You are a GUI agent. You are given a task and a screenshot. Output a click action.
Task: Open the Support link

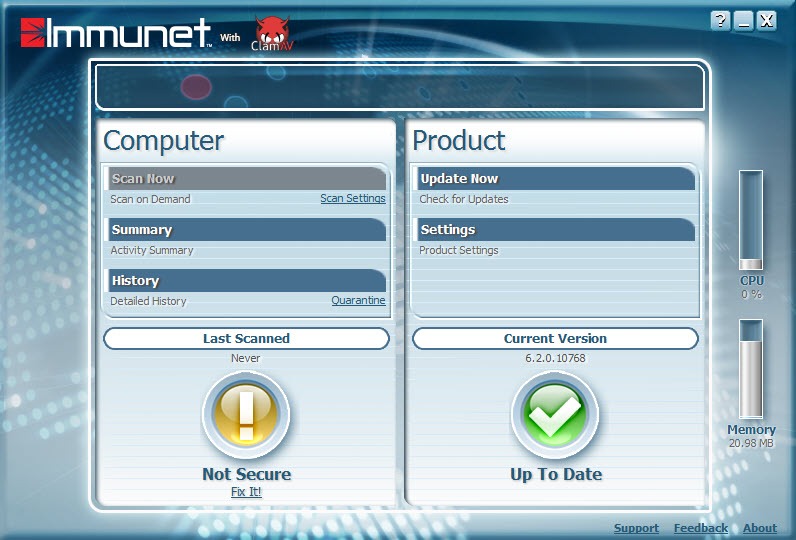pos(636,528)
